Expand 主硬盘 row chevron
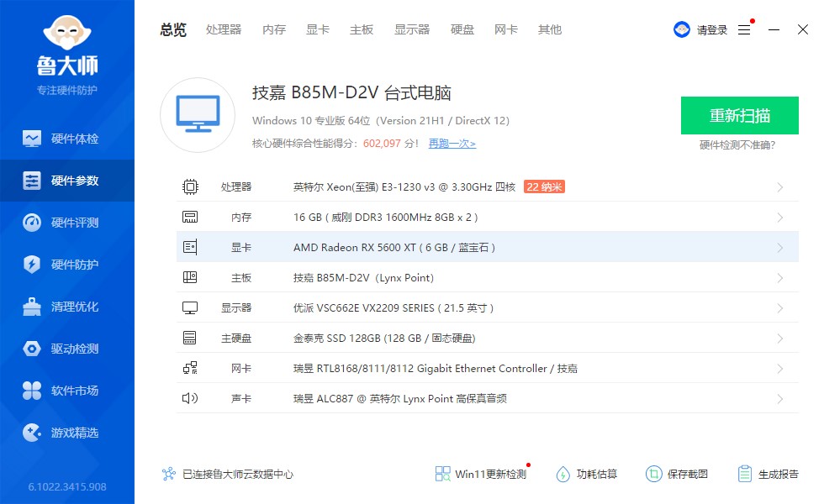The height and width of the screenshot is (504, 824). [x=780, y=338]
